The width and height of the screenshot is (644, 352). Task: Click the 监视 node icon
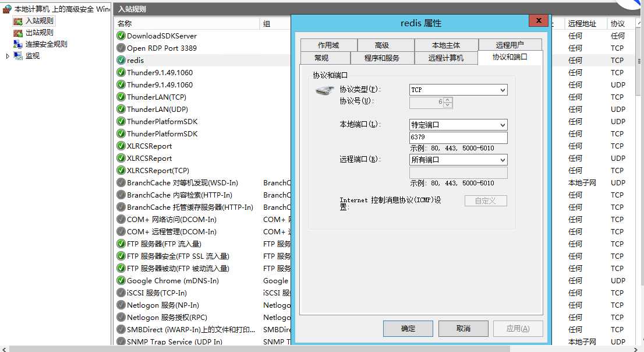[x=18, y=56]
